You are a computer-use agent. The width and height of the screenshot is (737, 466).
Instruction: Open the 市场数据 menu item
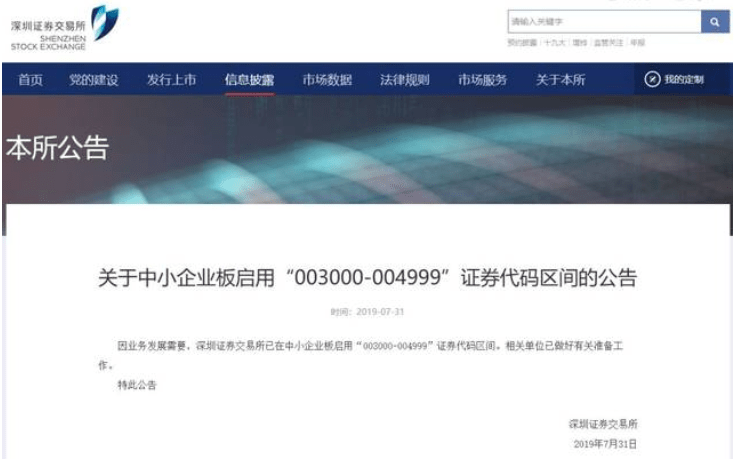[327, 79]
